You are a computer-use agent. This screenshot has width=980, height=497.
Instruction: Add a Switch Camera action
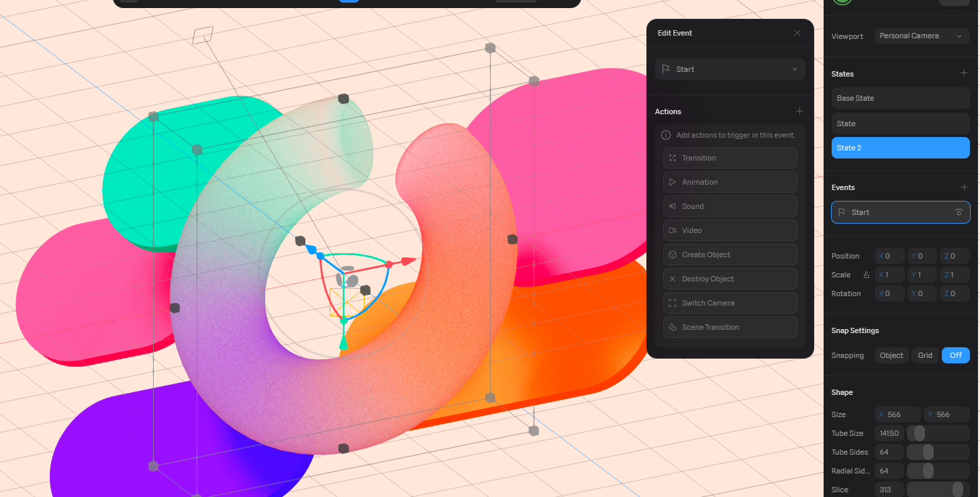pos(730,303)
